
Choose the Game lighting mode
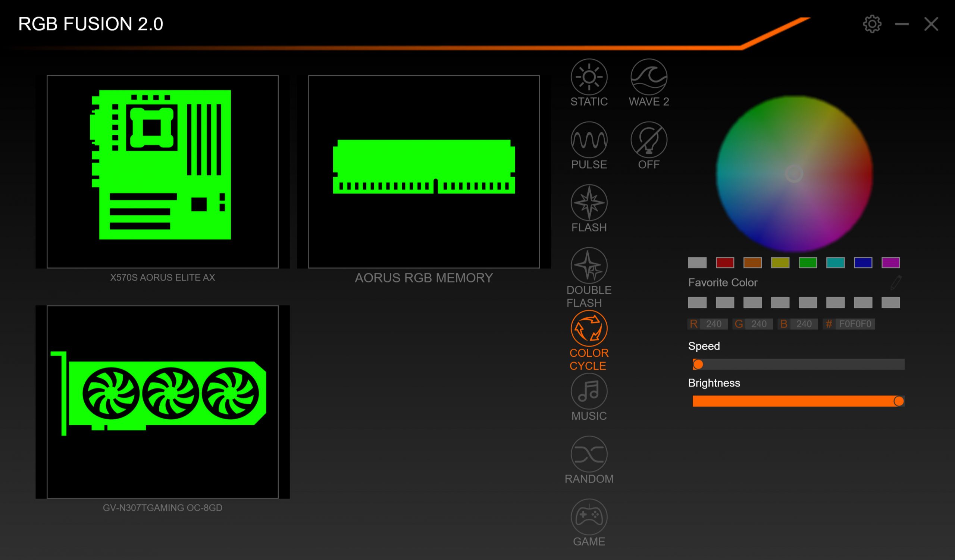pyautogui.click(x=589, y=517)
